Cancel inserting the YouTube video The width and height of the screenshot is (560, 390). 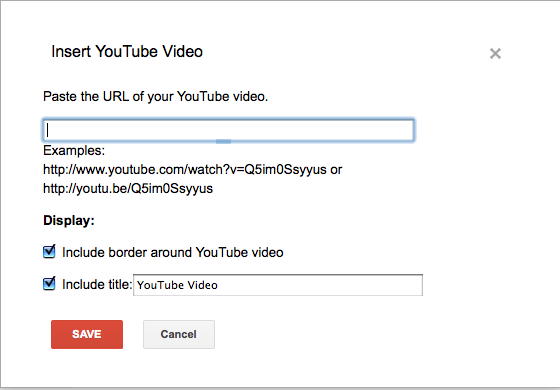[x=179, y=334]
